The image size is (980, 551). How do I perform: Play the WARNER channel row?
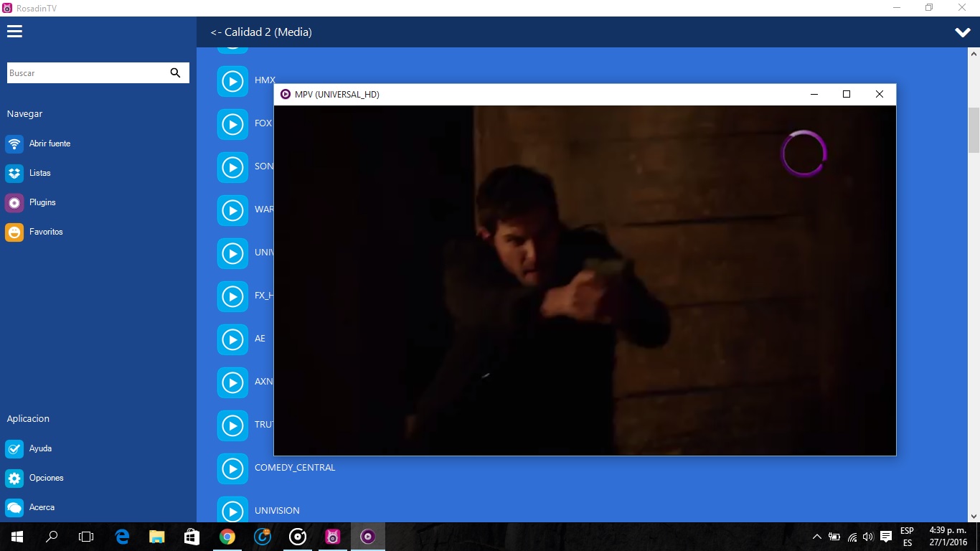tap(232, 210)
